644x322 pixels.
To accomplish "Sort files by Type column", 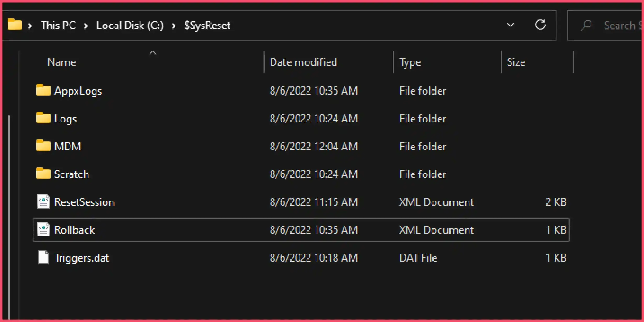I will pyautogui.click(x=410, y=62).
